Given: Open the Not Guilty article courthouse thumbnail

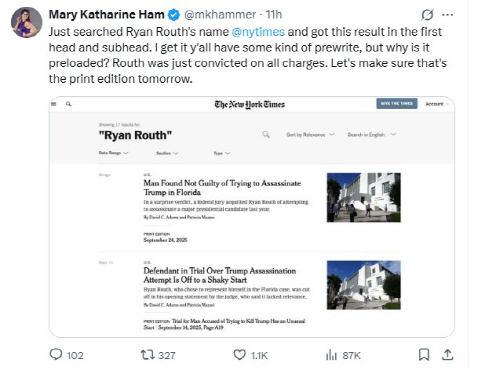Looking at the screenshot, I should coord(364,197).
